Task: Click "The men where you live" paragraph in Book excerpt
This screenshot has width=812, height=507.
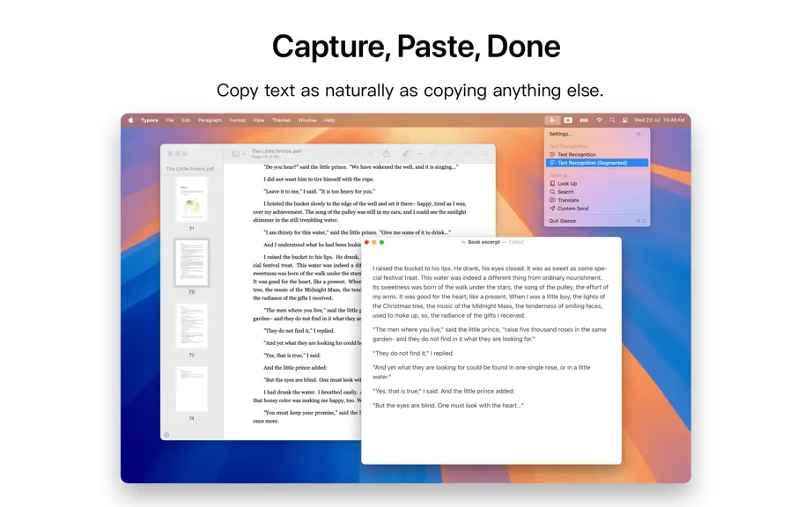Action: coord(490,334)
